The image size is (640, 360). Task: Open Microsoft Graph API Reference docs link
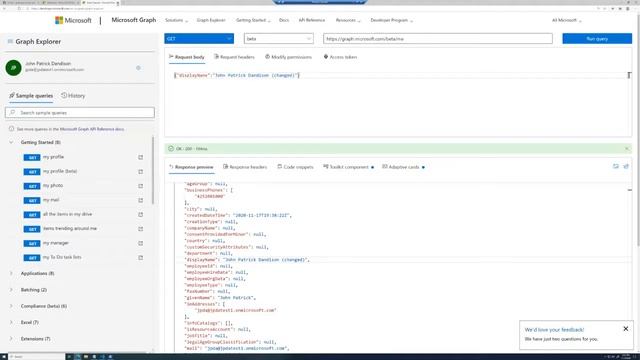click(92, 129)
